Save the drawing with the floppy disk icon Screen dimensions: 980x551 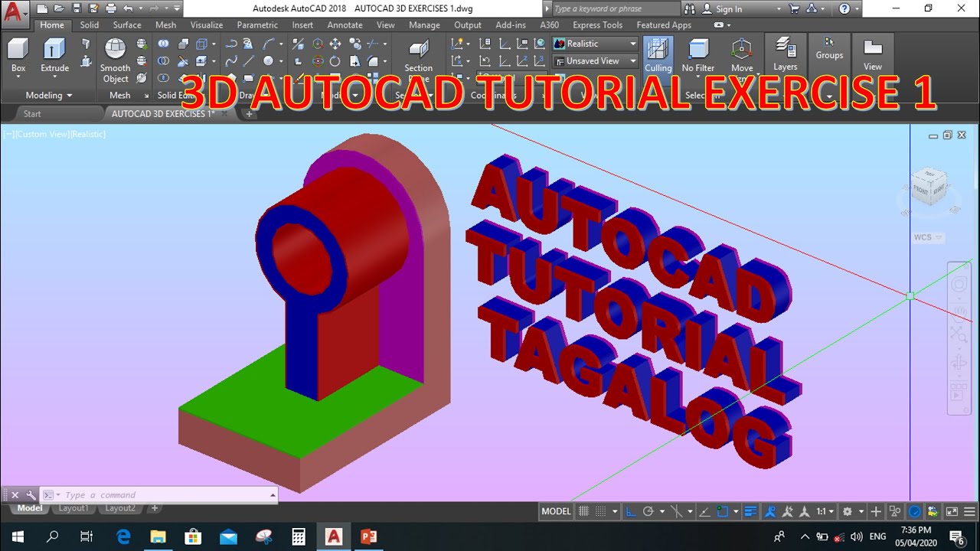pos(77,9)
